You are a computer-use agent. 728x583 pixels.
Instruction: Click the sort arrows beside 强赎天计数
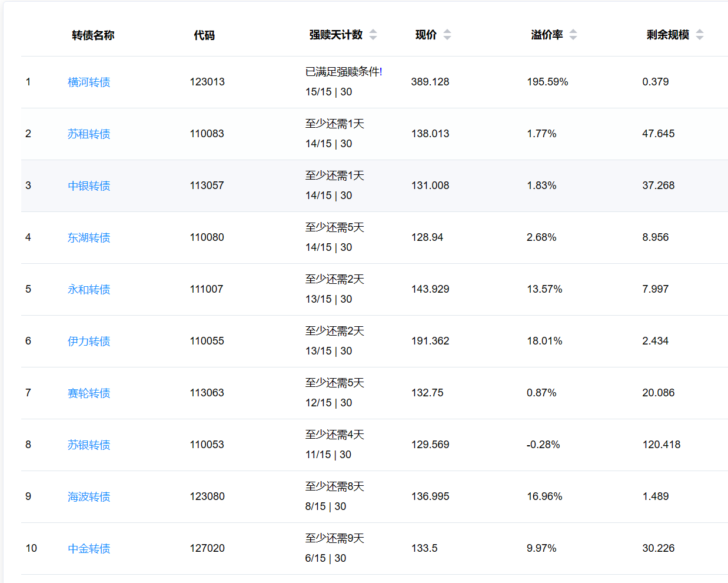coord(373,35)
